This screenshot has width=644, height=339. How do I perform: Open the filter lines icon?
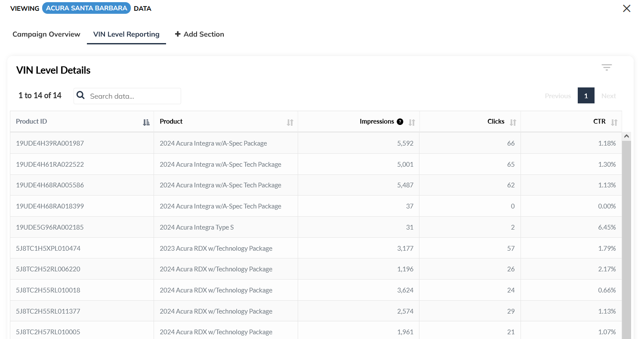click(x=607, y=68)
